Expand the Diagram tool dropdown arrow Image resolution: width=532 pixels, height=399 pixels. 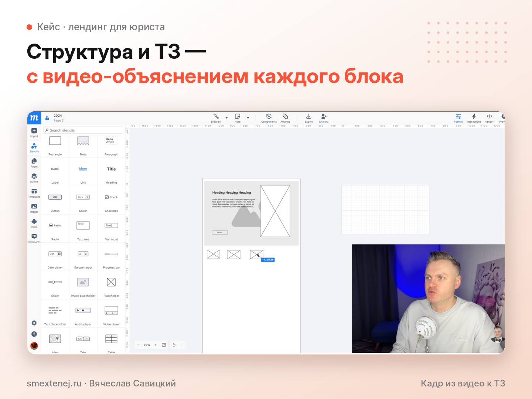[226, 118]
